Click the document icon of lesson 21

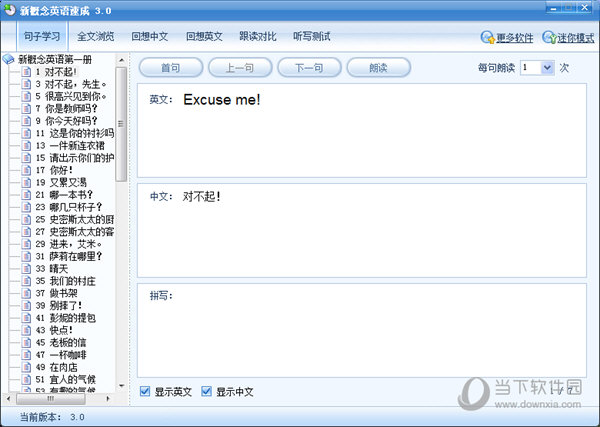[26, 194]
